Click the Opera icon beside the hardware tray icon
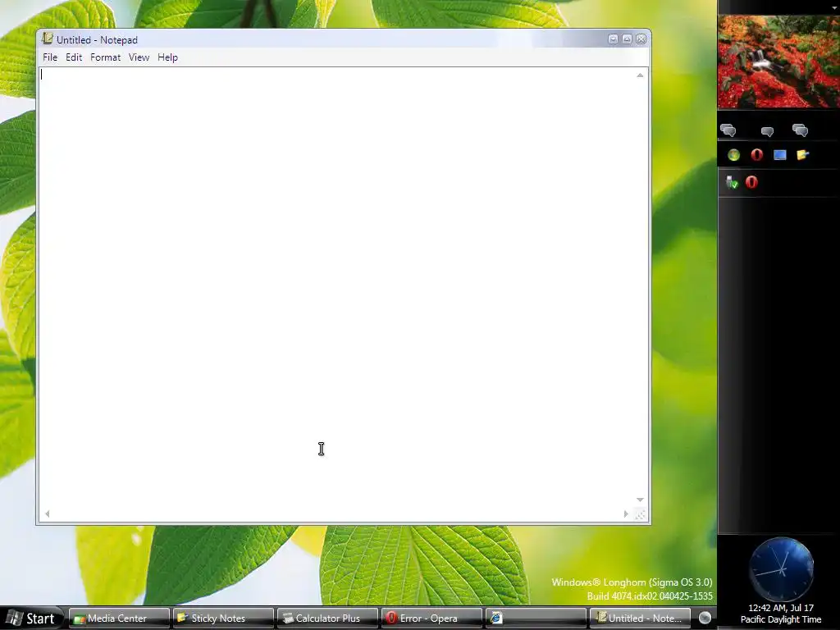The image size is (840, 630). tap(751, 182)
